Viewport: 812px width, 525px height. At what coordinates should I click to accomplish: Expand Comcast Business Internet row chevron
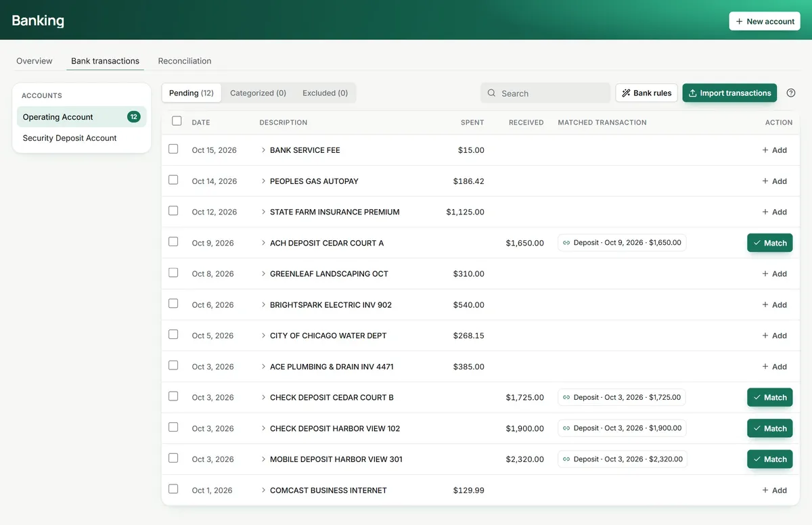click(x=263, y=490)
